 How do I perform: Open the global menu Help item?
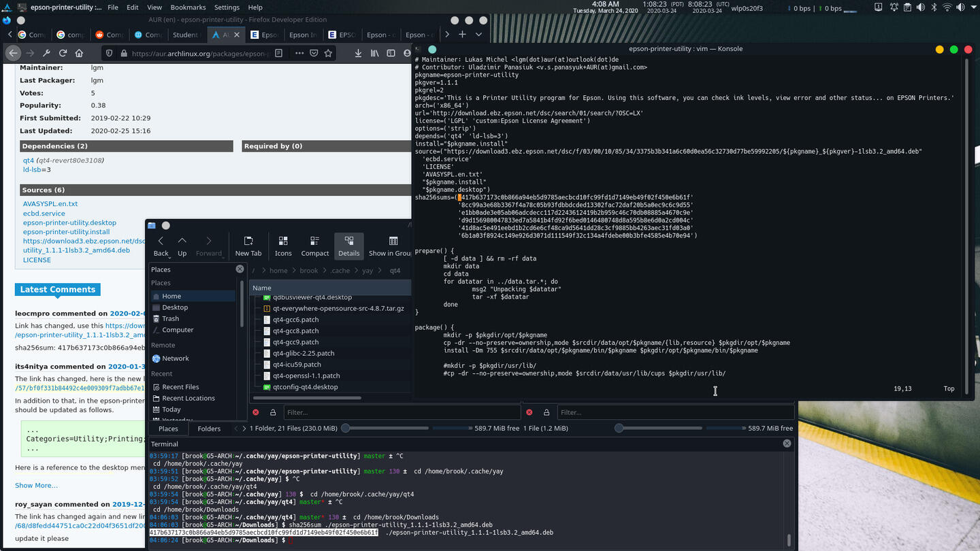click(255, 7)
